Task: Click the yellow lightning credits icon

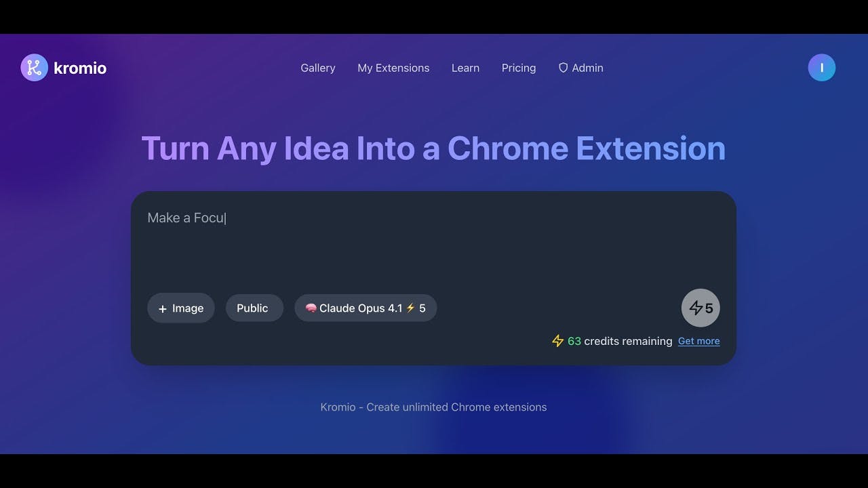Action: coord(558,341)
